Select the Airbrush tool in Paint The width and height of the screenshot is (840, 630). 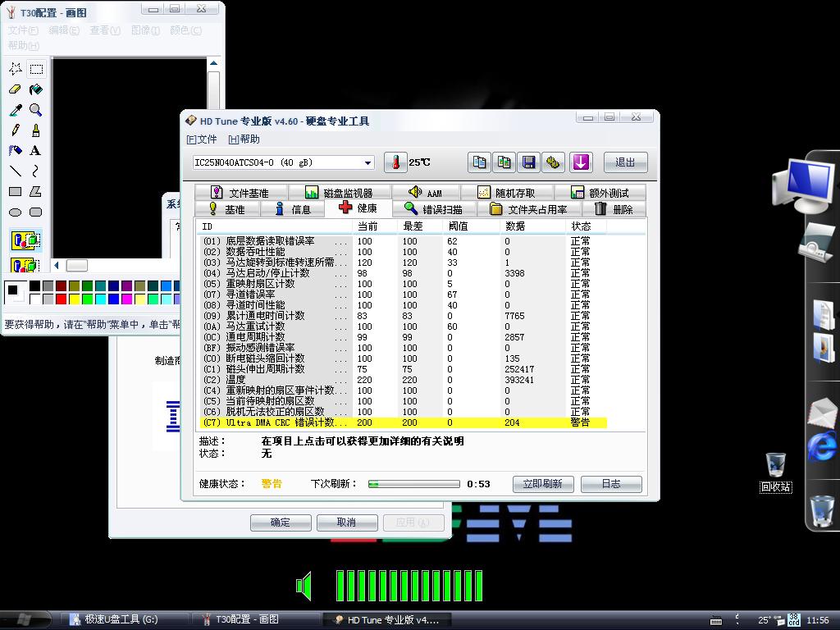point(14,149)
